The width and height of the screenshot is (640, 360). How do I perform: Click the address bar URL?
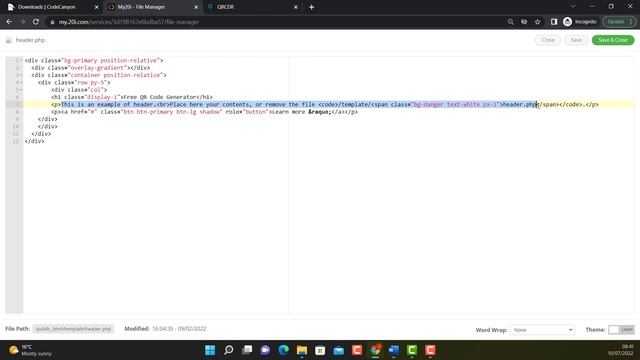pos(129,22)
